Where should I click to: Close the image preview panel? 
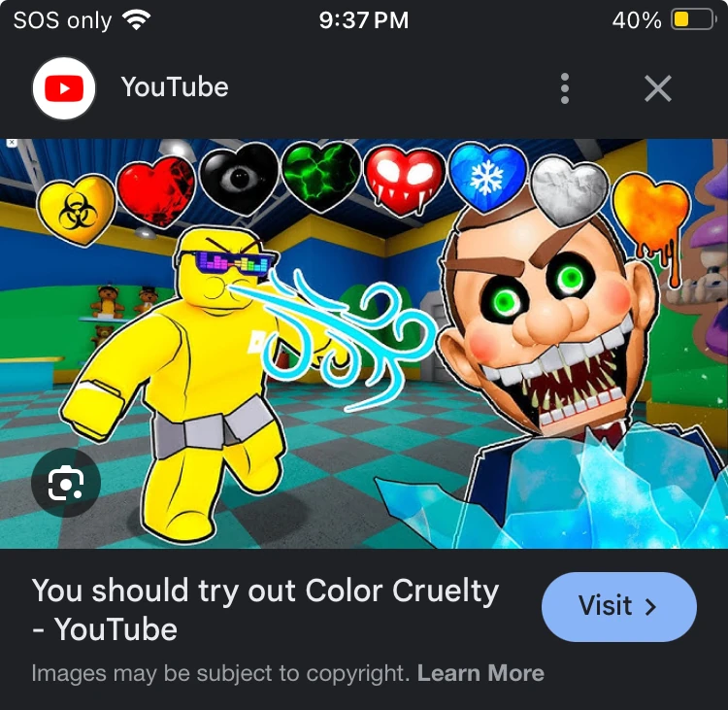[658, 88]
